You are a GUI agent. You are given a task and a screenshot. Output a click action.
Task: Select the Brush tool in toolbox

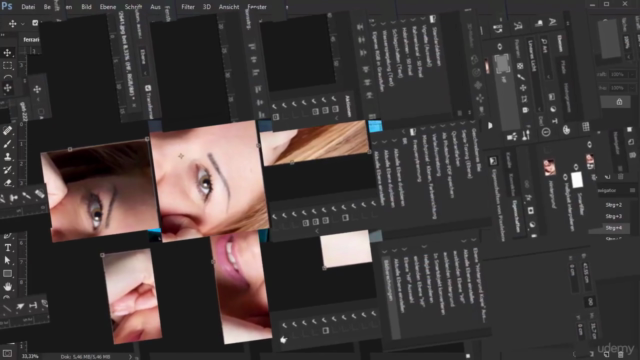coord(7,144)
